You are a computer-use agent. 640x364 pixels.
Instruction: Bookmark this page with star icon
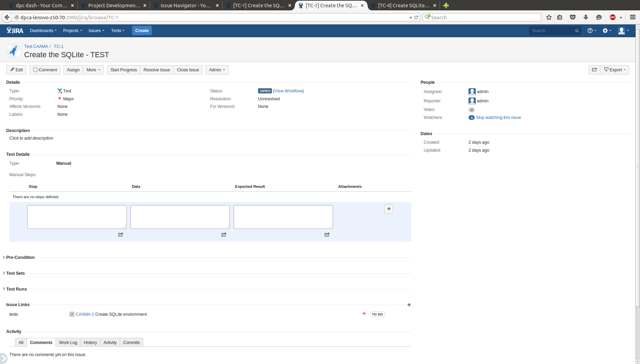pos(549,17)
